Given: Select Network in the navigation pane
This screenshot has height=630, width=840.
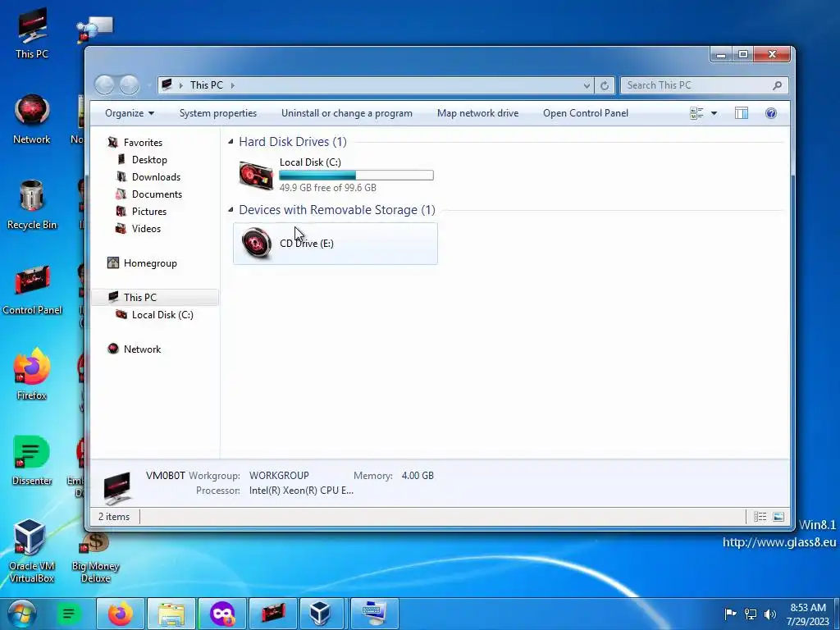Looking at the screenshot, I should [142, 349].
